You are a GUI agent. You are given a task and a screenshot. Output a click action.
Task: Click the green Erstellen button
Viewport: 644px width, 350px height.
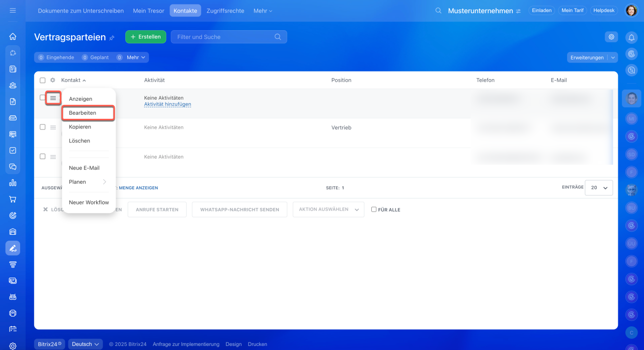[145, 37]
